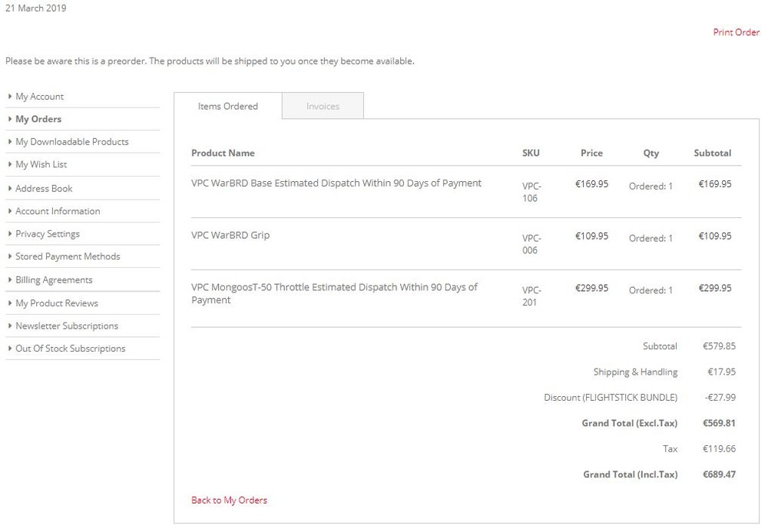Click the Print Order link

[x=736, y=32]
